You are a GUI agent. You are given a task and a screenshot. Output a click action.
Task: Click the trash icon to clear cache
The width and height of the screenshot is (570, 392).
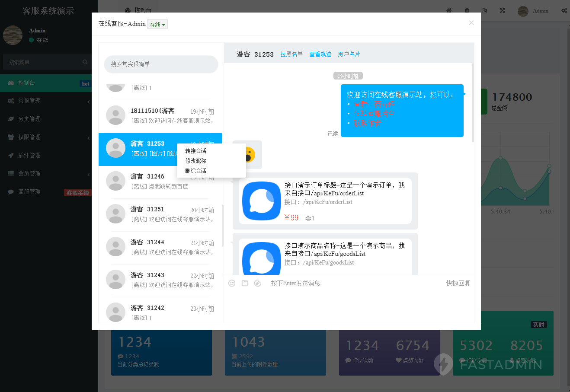click(x=467, y=10)
